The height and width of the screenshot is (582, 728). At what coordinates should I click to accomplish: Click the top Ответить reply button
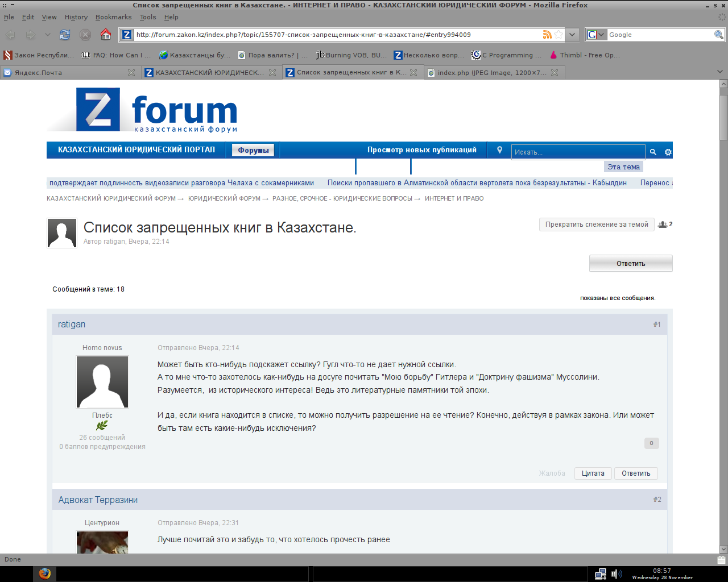[x=631, y=264]
